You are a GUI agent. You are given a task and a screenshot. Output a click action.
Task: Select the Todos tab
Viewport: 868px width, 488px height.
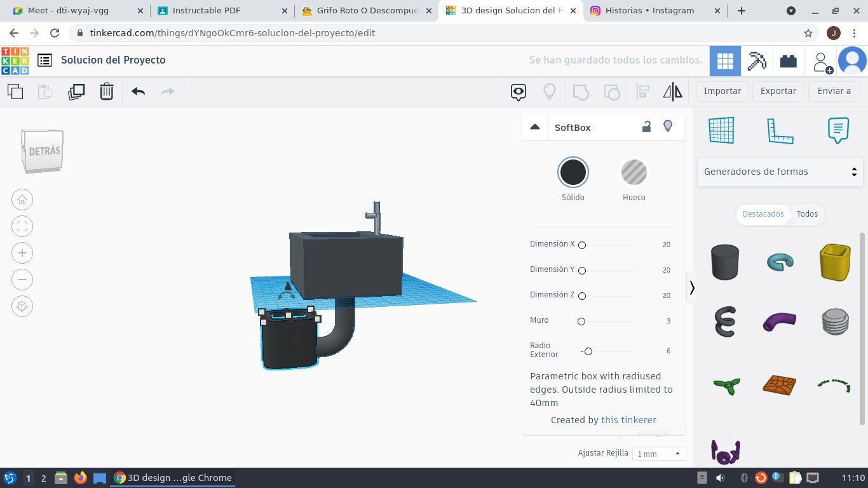point(807,214)
